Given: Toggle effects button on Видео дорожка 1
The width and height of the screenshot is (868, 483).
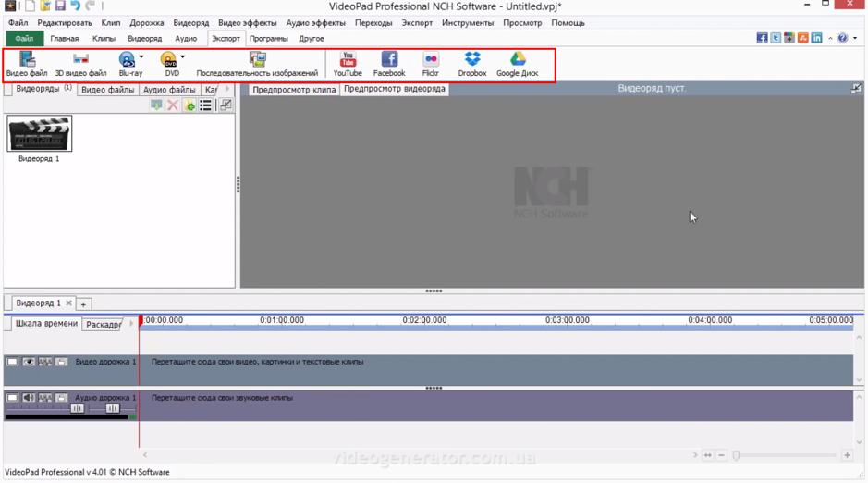Looking at the screenshot, I should 45,362.
